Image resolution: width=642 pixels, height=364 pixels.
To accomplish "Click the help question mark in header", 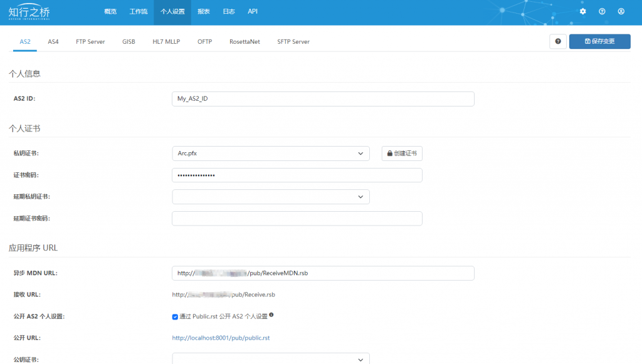I will coord(602,11).
